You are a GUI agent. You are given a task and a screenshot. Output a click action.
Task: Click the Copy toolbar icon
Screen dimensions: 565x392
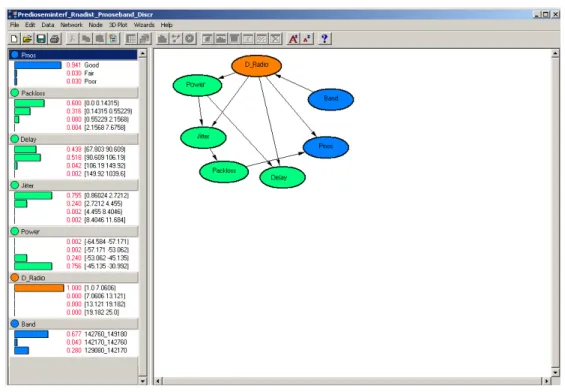86,39
